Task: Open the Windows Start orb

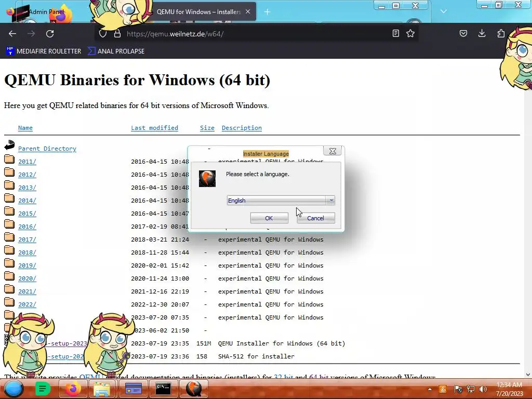Action: (x=14, y=389)
